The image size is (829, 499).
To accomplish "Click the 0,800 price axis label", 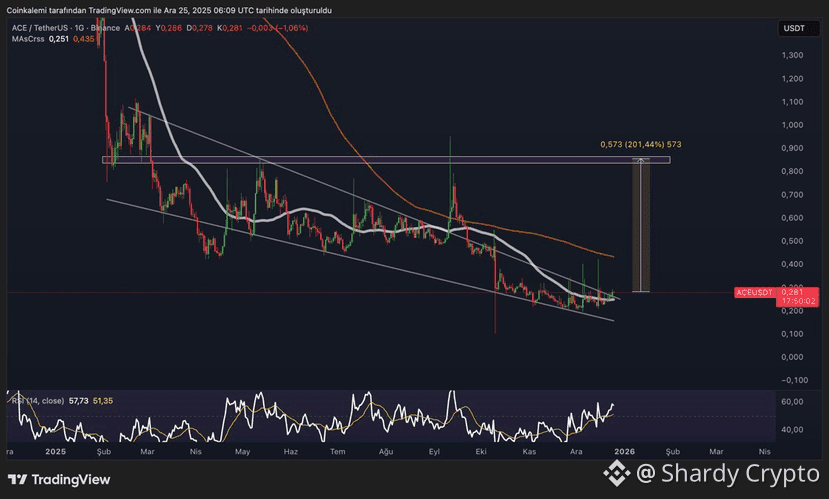I will tap(792, 171).
